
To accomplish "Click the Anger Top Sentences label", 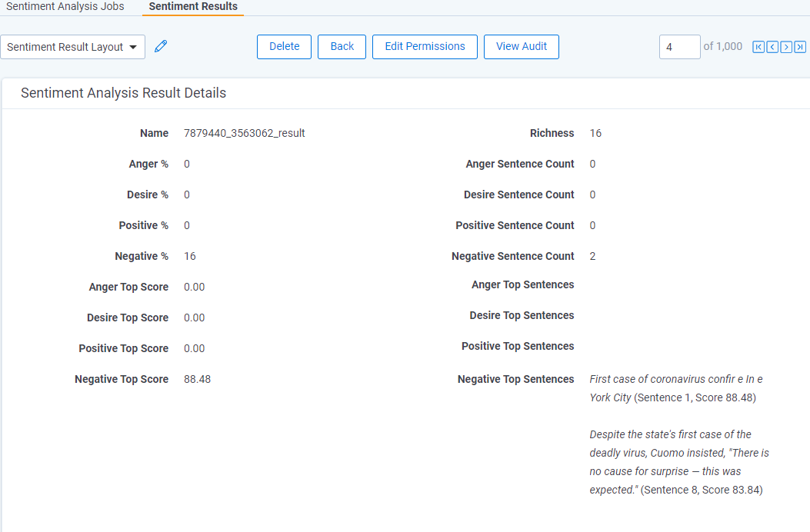I will tap(523, 284).
